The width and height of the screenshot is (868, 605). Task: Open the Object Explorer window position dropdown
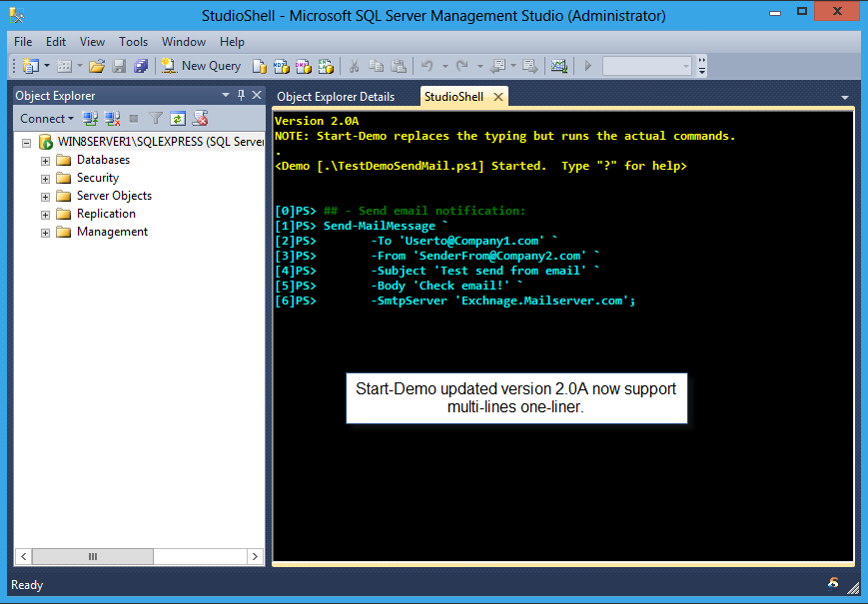tap(226, 95)
